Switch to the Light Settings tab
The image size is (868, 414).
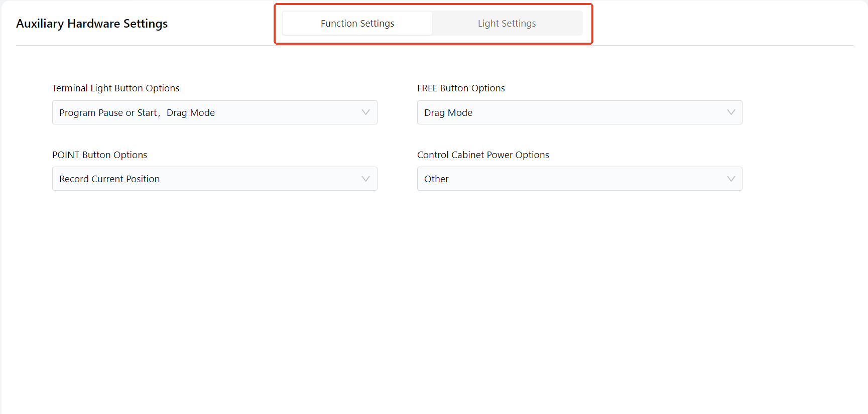(x=507, y=24)
